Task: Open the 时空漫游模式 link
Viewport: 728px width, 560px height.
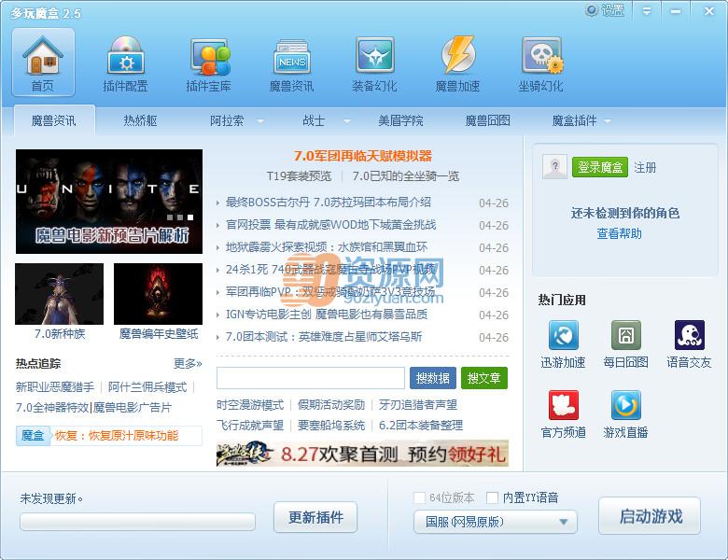Action: point(250,405)
